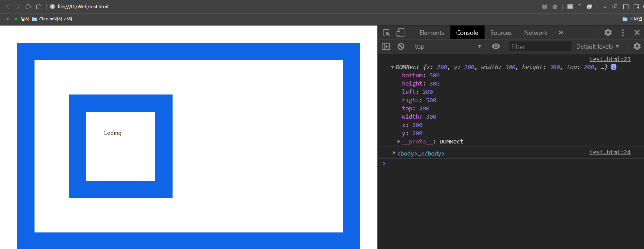Toggle the console sidebar
The image size is (644, 249).
pyautogui.click(x=386, y=46)
